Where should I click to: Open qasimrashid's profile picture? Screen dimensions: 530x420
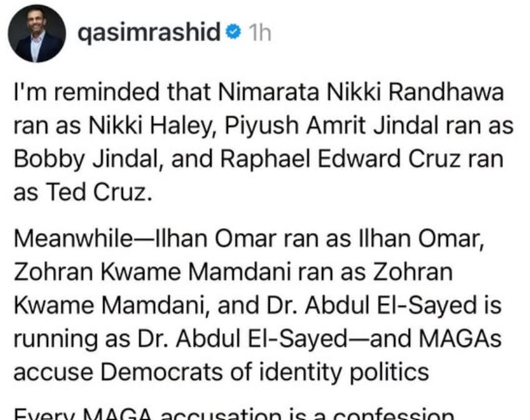click(x=37, y=34)
